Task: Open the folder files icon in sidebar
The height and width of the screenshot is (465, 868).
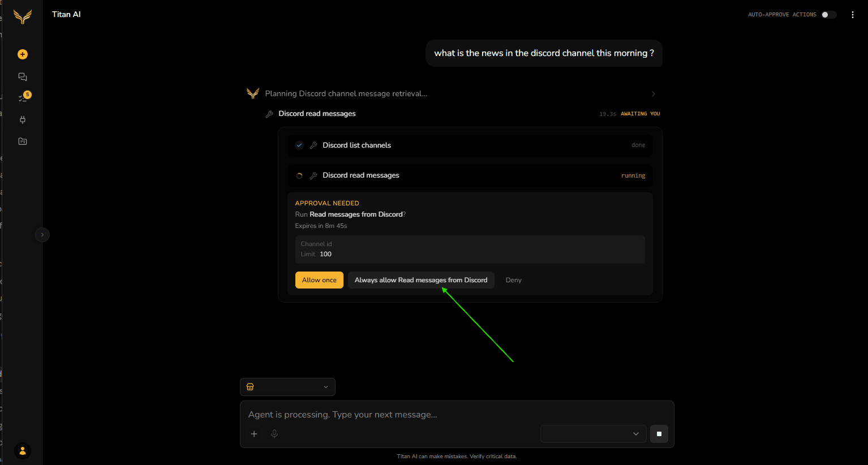Action: click(23, 141)
